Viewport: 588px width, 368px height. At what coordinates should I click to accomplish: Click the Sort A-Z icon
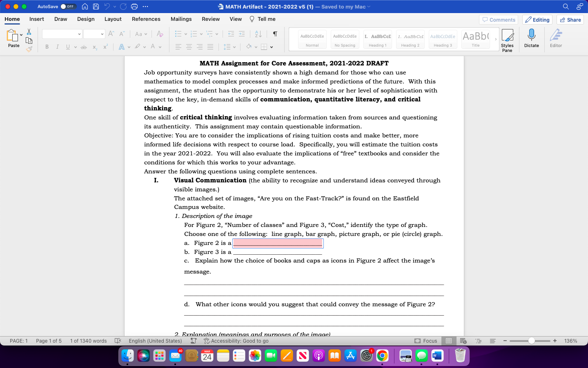pyautogui.click(x=258, y=34)
